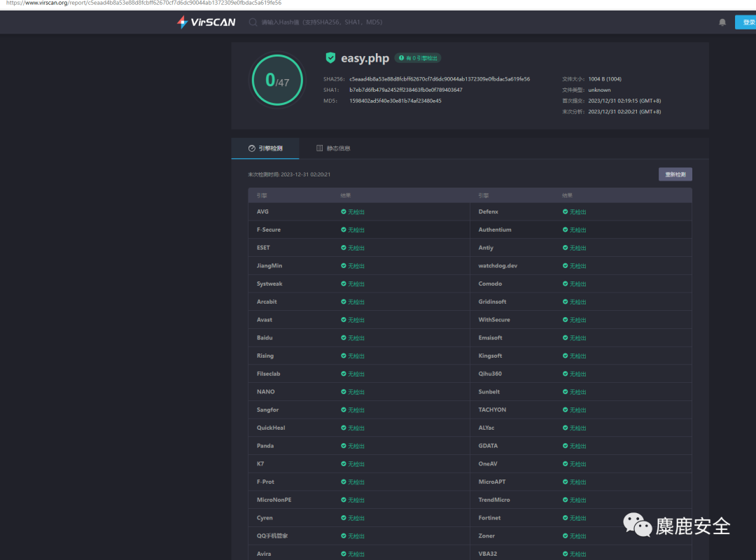Click the Zoner engine name
Image resolution: width=756 pixels, height=560 pixels.
pyautogui.click(x=486, y=536)
